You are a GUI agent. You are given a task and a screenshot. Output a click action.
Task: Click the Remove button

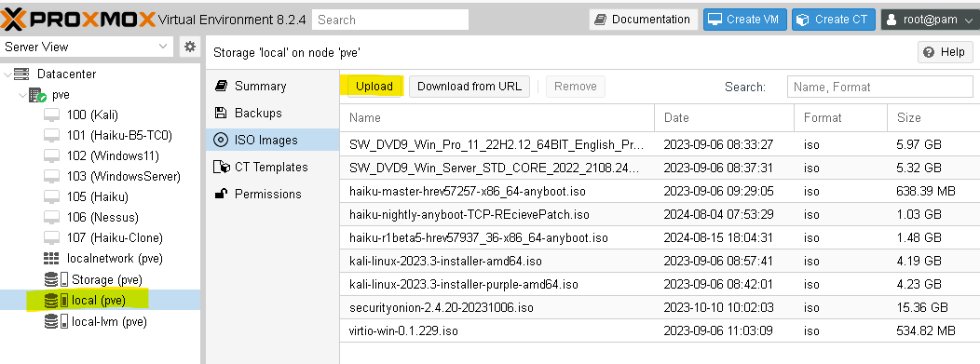[x=575, y=87]
